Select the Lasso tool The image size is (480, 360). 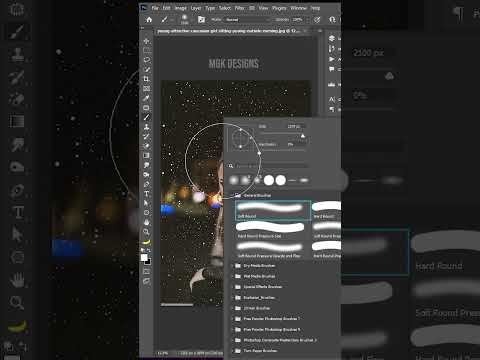[147, 60]
